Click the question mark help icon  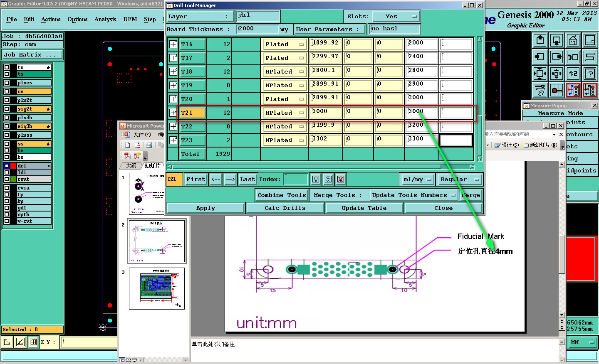[590, 74]
